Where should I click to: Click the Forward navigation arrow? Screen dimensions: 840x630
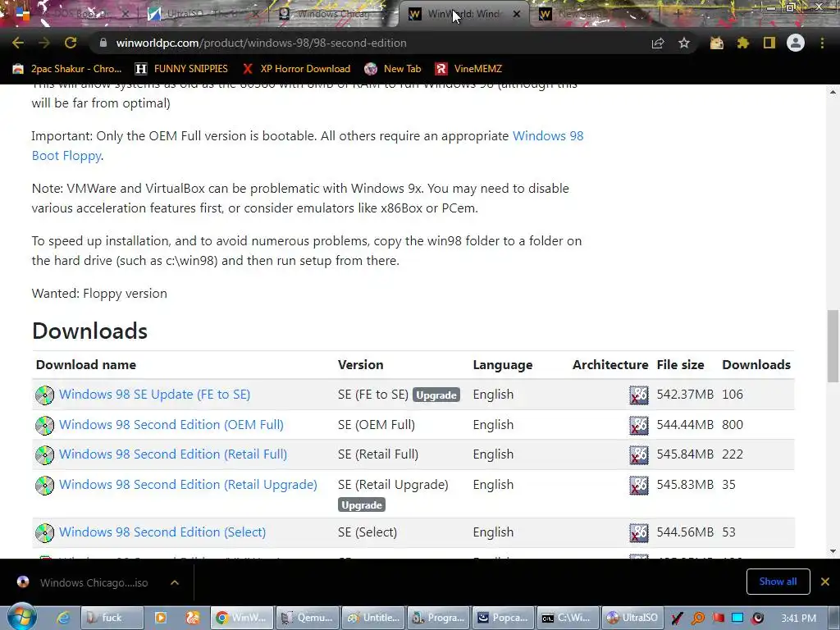point(44,43)
